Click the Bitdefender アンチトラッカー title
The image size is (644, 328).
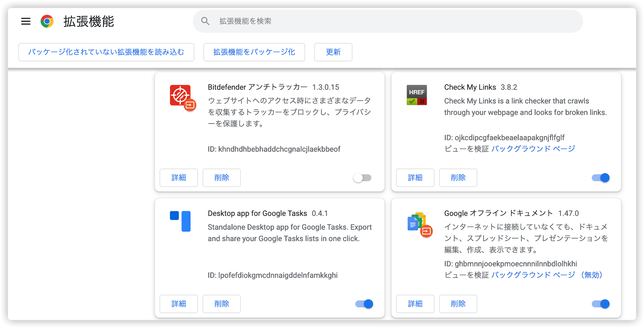point(258,87)
